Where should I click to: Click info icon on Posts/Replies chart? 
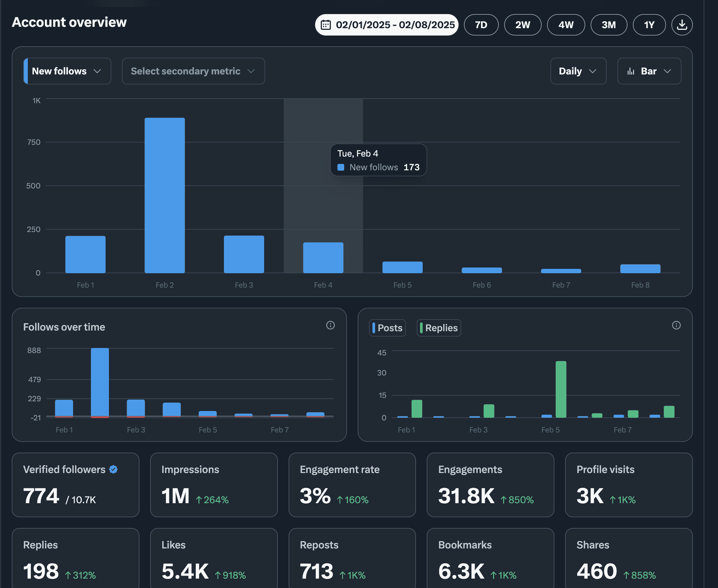676,325
